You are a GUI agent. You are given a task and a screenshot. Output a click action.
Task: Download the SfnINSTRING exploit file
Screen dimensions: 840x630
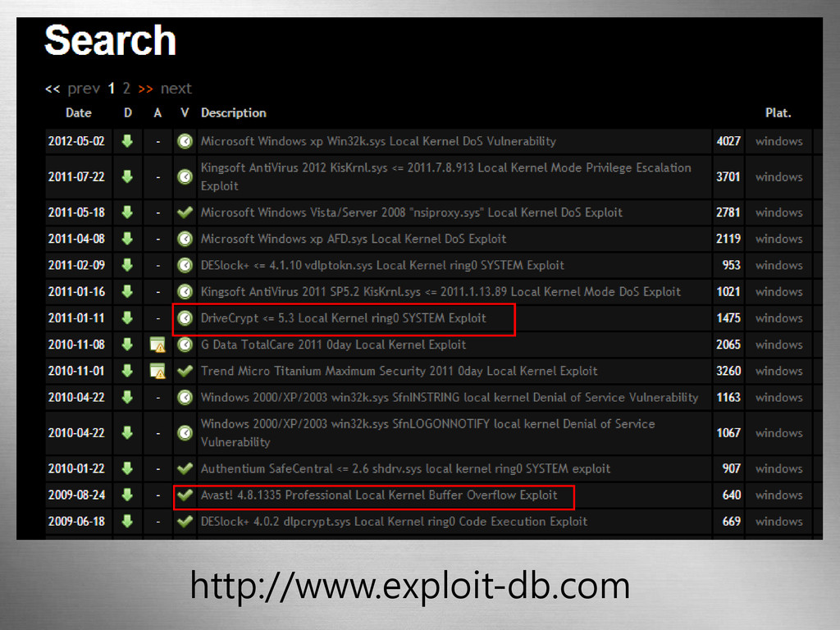(x=127, y=398)
